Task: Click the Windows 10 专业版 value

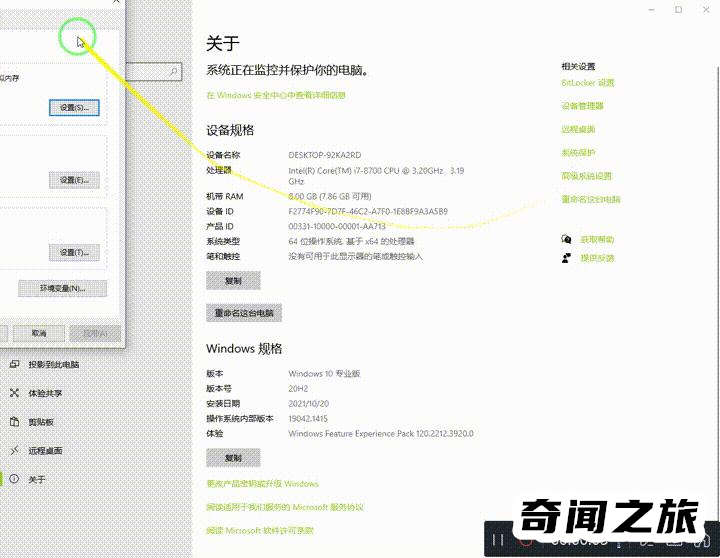Action: 324,374
